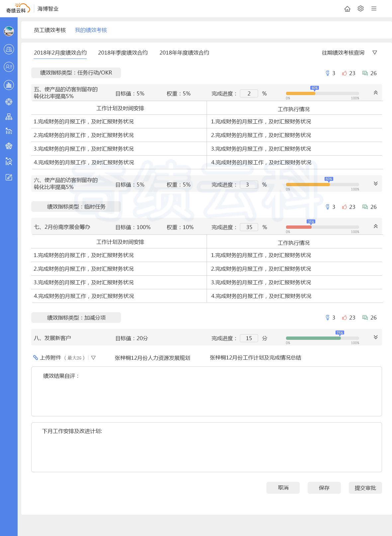Expand section eight 发展新客户 details
392x536 pixels.
click(x=375, y=337)
